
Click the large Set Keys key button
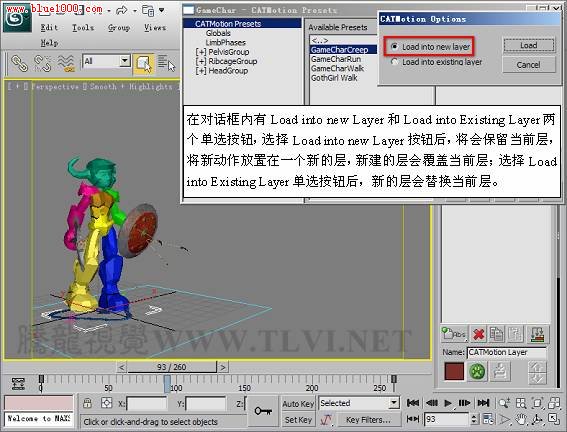point(263,411)
